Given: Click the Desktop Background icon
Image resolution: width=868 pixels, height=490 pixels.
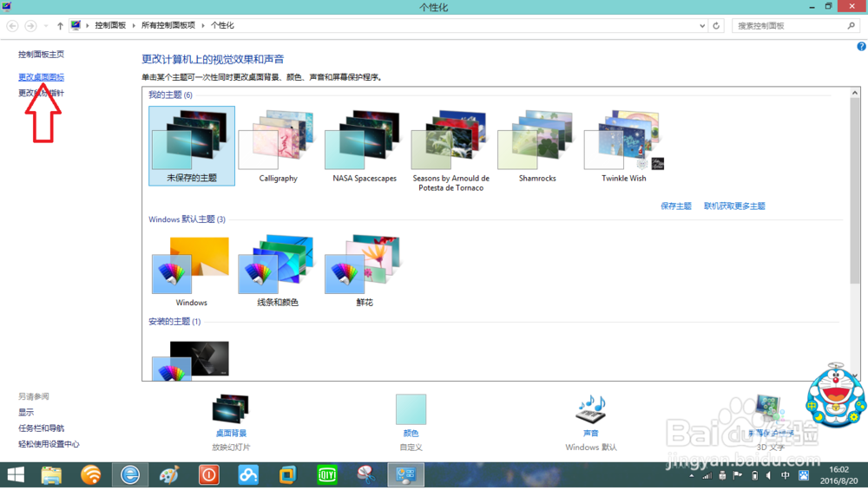Looking at the screenshot, I should 231,409.
